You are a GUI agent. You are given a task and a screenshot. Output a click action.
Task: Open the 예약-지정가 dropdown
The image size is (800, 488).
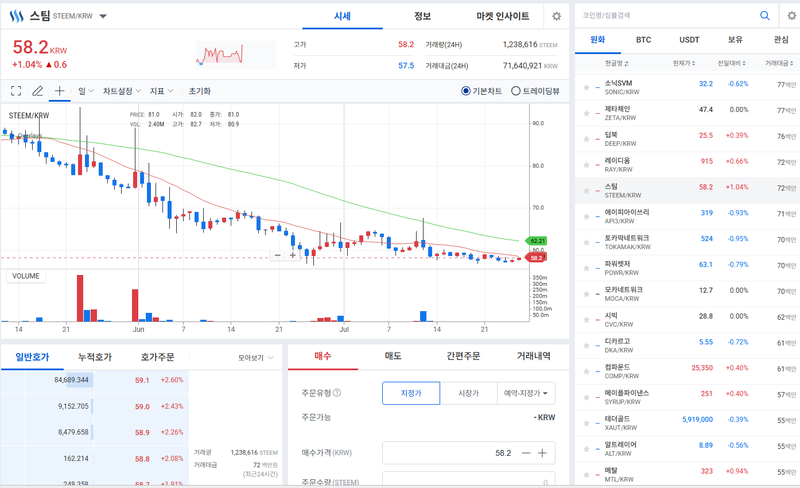[526, 393]
